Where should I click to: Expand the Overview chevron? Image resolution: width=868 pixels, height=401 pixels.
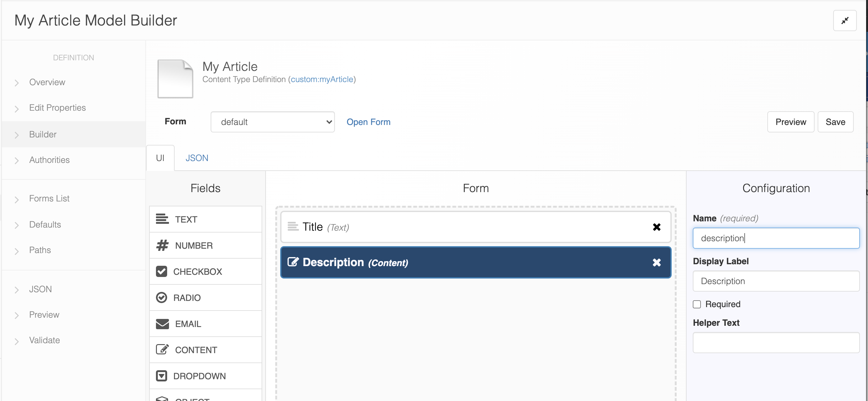(16, 83)
